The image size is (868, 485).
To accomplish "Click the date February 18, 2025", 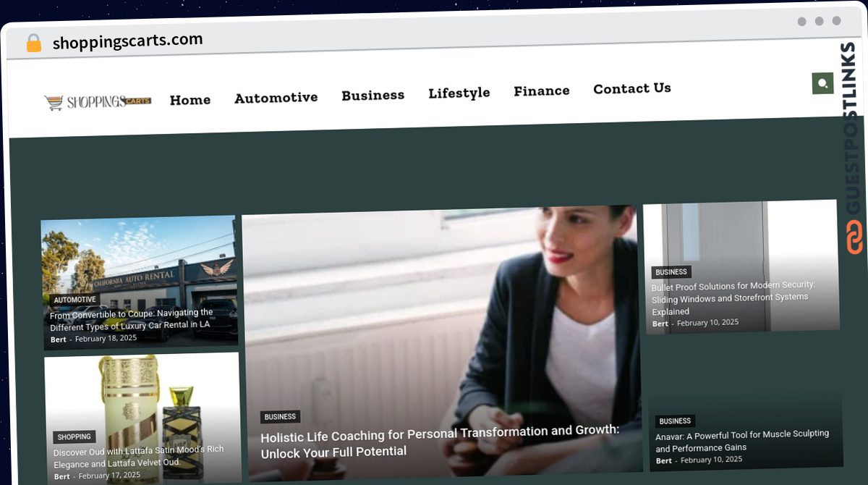I will 106,338.
